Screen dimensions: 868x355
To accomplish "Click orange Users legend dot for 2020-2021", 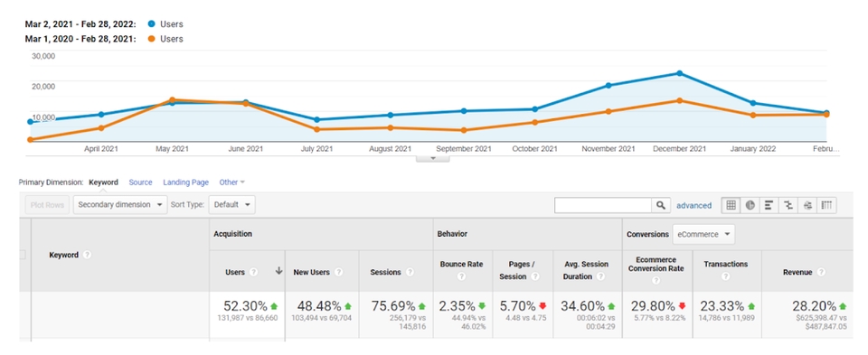I will point(151,39).
